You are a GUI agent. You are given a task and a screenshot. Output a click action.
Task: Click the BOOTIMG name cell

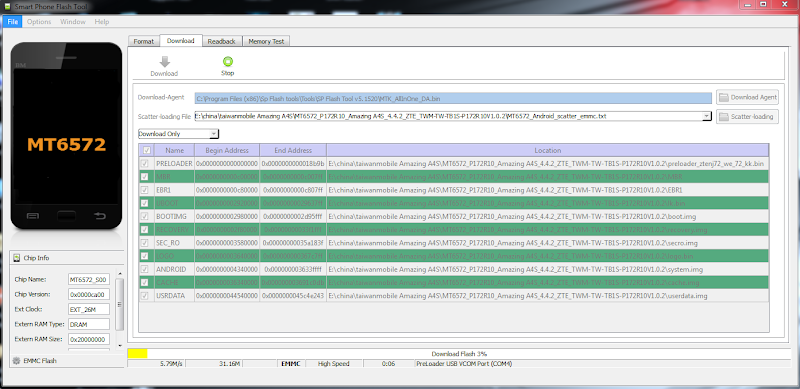pos(174,216)
